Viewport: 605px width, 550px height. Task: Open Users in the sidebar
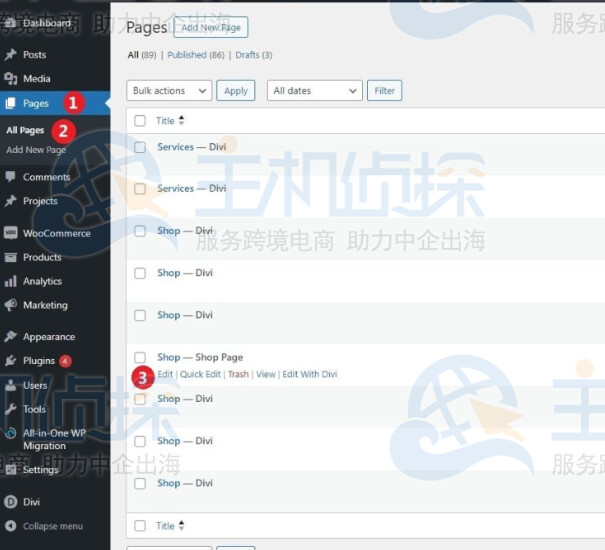[35, 385]
